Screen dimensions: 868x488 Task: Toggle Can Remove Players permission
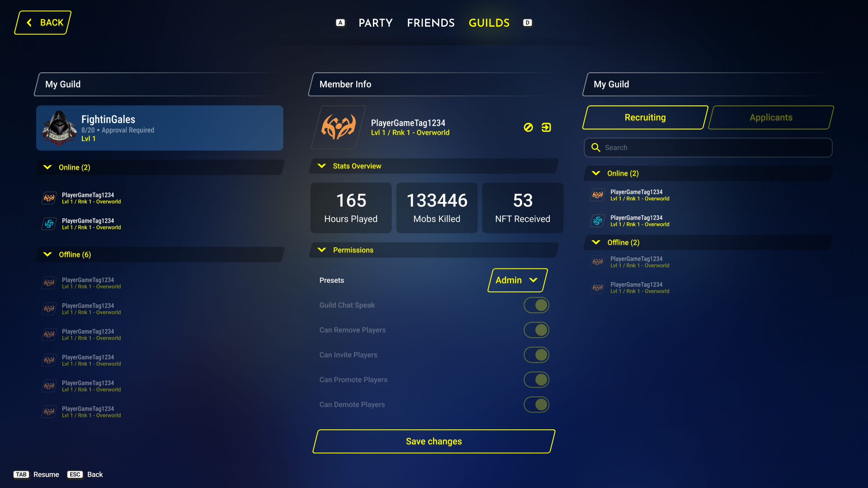[536, 330]
